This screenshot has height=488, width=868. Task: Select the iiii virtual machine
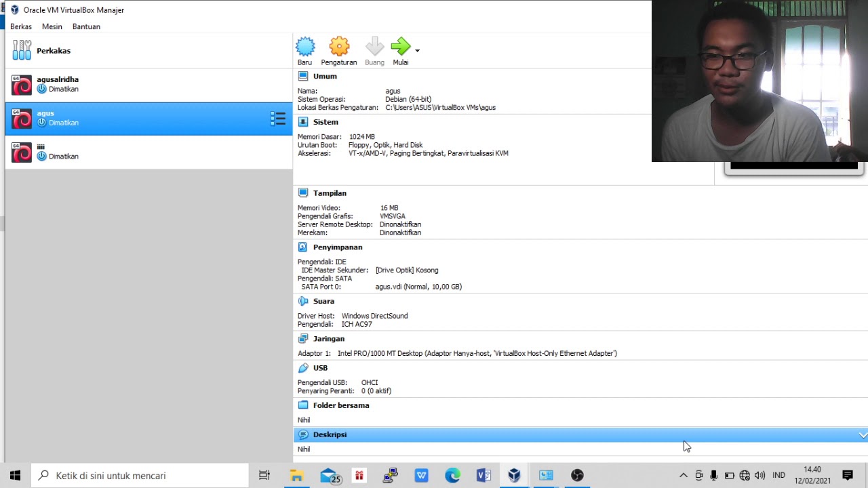pyautogui.click(x=149, y=152)
